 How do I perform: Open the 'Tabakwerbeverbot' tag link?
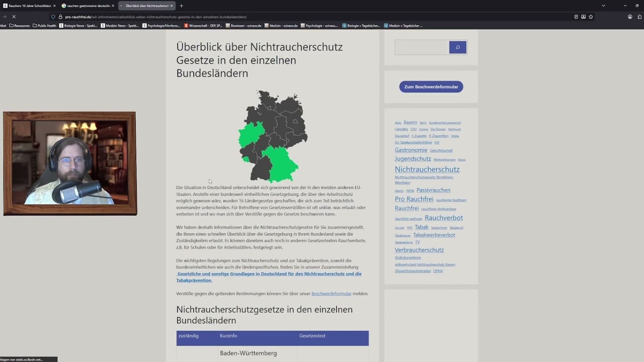[x=434, y=235]
